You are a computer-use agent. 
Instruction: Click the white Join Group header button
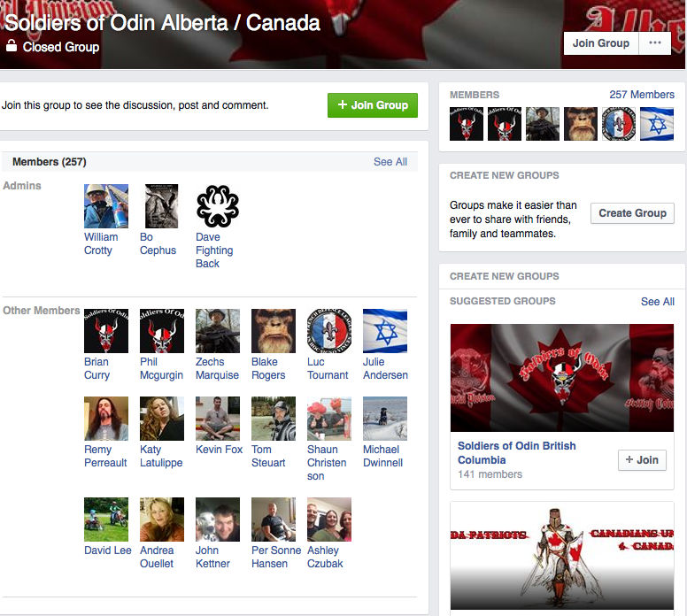pos(601,43)
